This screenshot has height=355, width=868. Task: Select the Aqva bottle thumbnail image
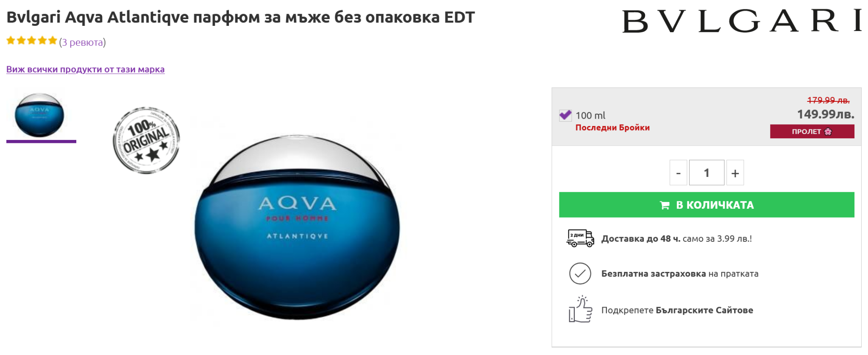point(39,115)
